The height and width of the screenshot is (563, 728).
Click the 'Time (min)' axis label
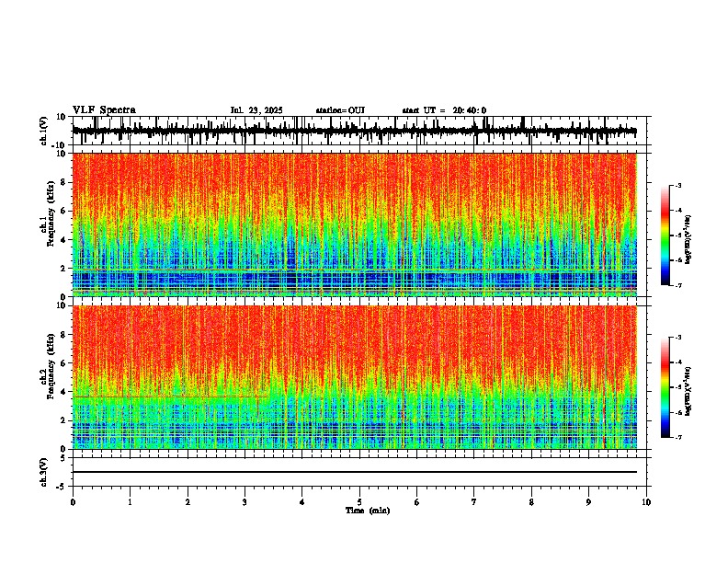coord(368,511)
